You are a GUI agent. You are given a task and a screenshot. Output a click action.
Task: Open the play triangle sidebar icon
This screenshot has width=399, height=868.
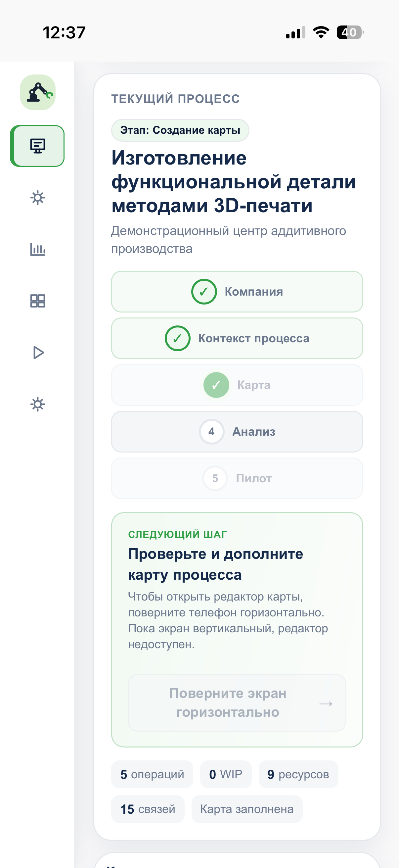click(38, 353)
